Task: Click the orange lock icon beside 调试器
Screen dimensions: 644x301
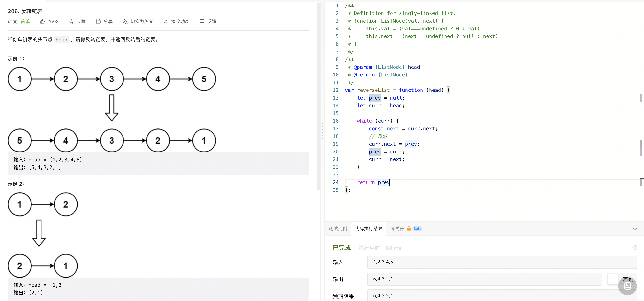Action: (409, 228)
